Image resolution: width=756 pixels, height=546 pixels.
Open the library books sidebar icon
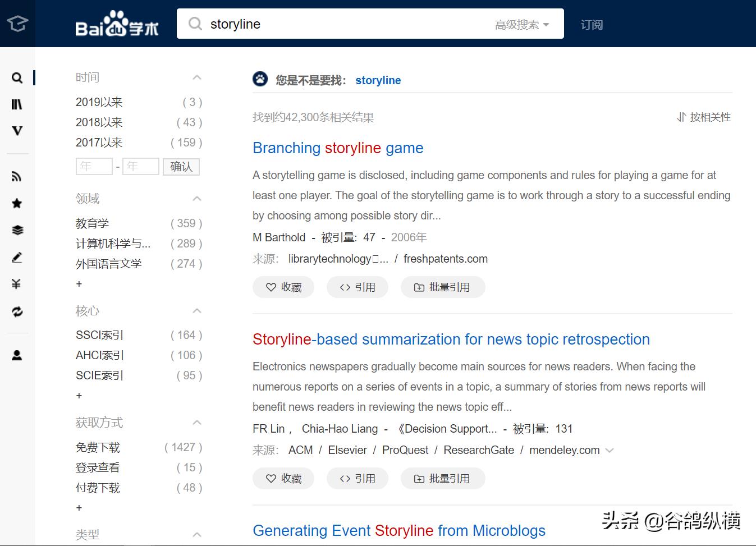pyautogui.click(x=17, y=104)
